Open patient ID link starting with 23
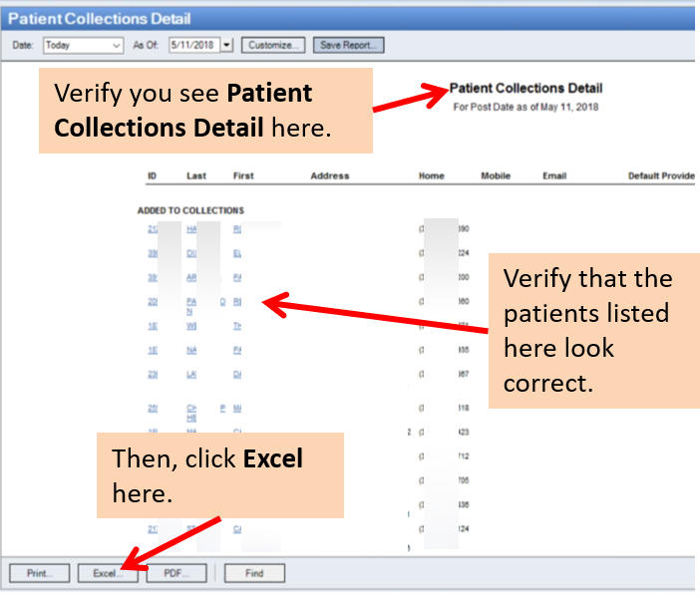The width and height of the screenshot is (700, 597). (153, 375)
